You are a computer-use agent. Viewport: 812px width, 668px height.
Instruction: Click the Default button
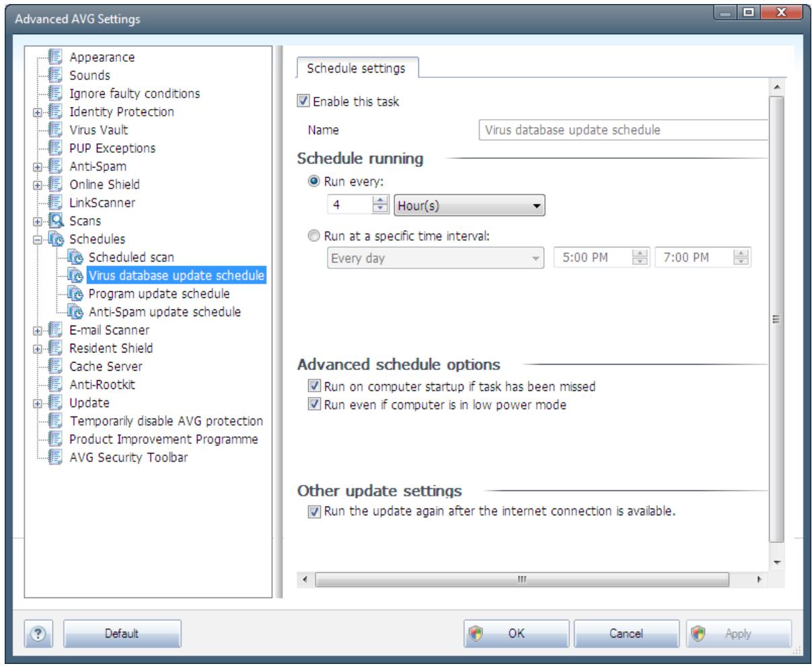point(122,634)
